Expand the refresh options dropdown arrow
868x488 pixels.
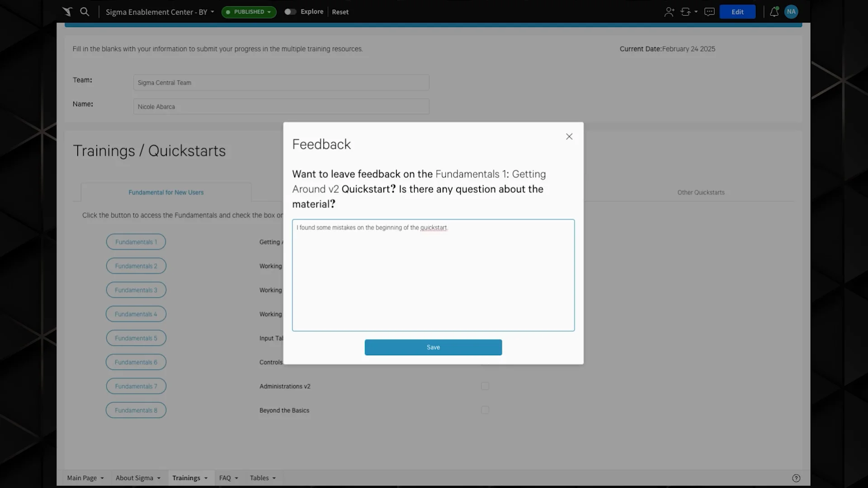(x=696, y=12)
